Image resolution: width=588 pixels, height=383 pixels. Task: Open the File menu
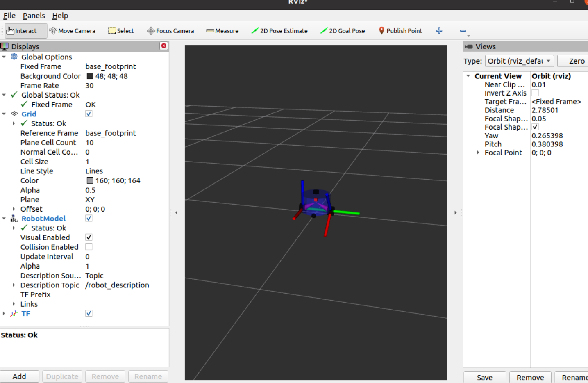pos(9,16)
